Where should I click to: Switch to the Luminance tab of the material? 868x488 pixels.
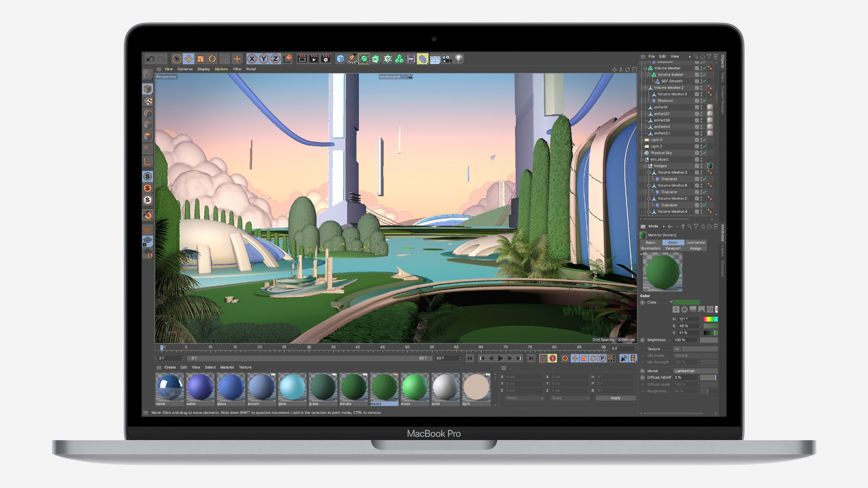click(x=695, y=242)
